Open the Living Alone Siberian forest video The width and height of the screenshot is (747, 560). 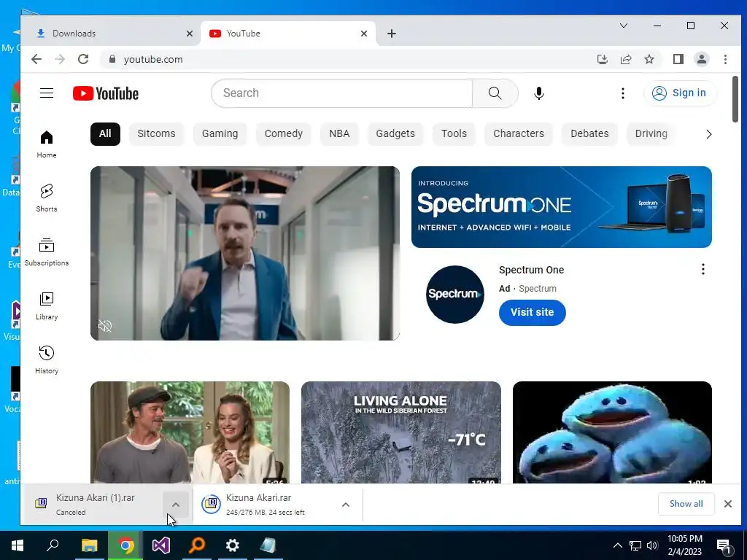click(401, 432)
